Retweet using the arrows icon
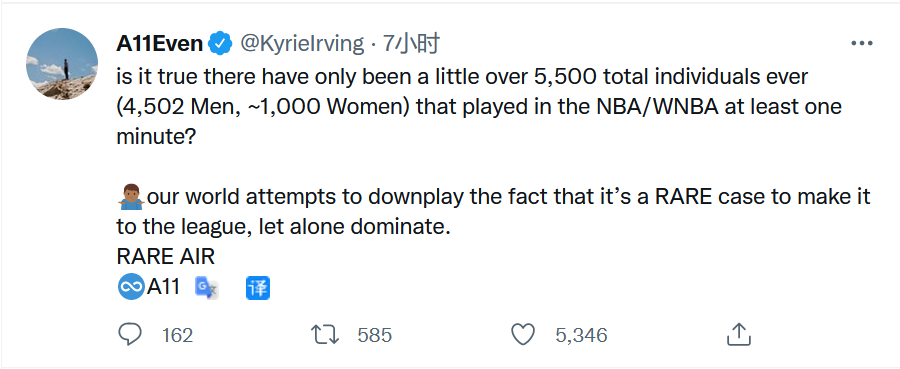This screenshot has height=369, width=900. (325, 335)
